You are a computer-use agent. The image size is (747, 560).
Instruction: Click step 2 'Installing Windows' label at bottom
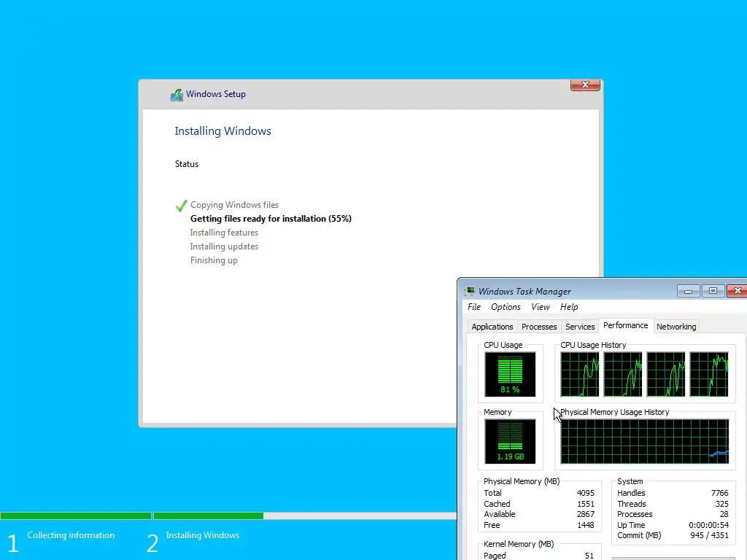pos(203,535)
